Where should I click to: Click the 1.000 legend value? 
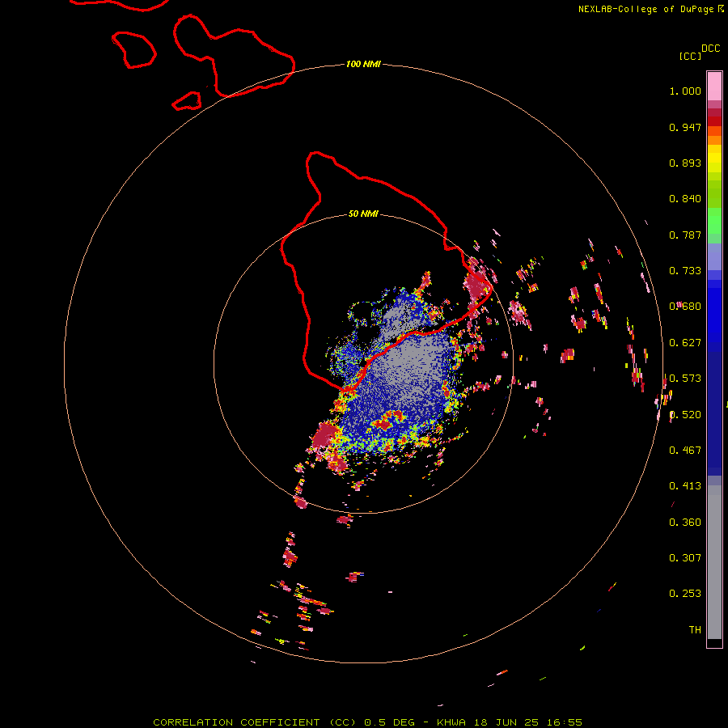pos(685,91)
